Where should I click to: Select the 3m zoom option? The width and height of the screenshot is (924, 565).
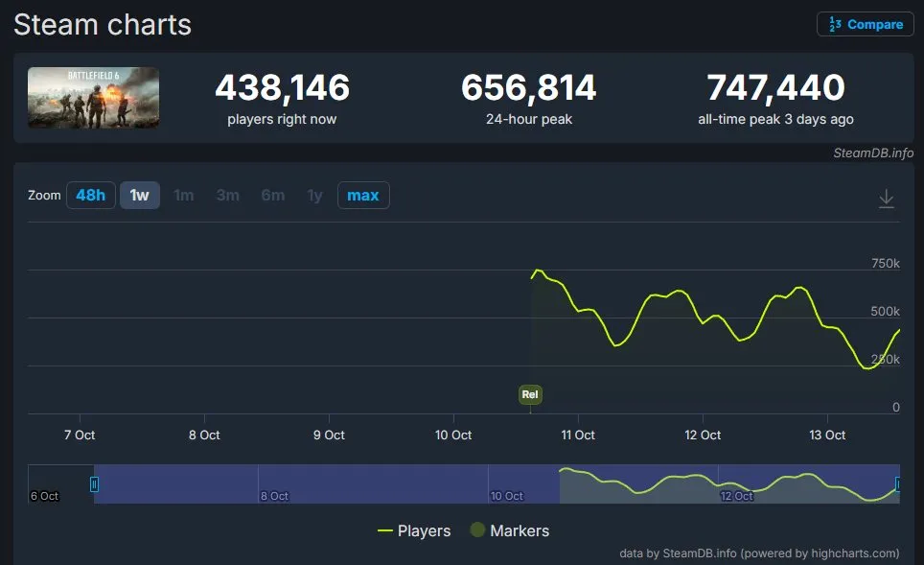pyautogui.click(x=227, y=195)
